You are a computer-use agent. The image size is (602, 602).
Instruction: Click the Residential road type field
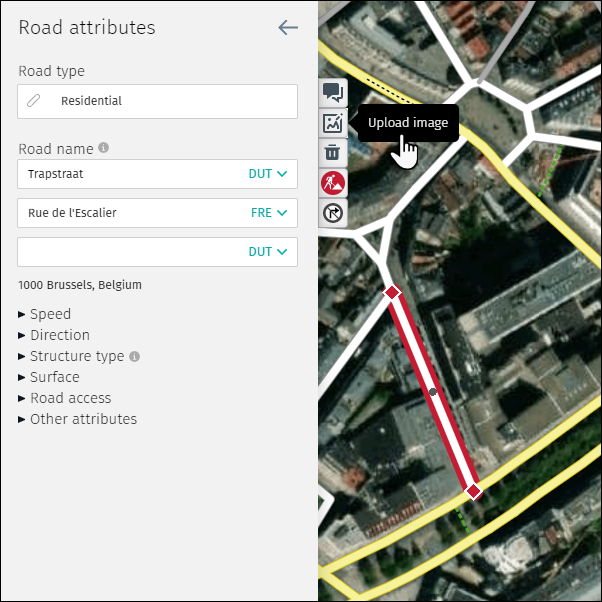(157, 101)
